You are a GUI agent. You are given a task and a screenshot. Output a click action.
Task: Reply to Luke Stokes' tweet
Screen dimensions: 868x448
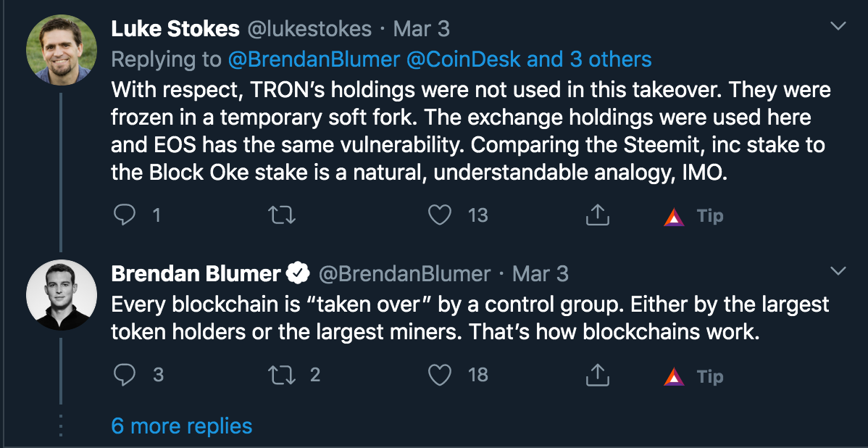tap(125, 215)
